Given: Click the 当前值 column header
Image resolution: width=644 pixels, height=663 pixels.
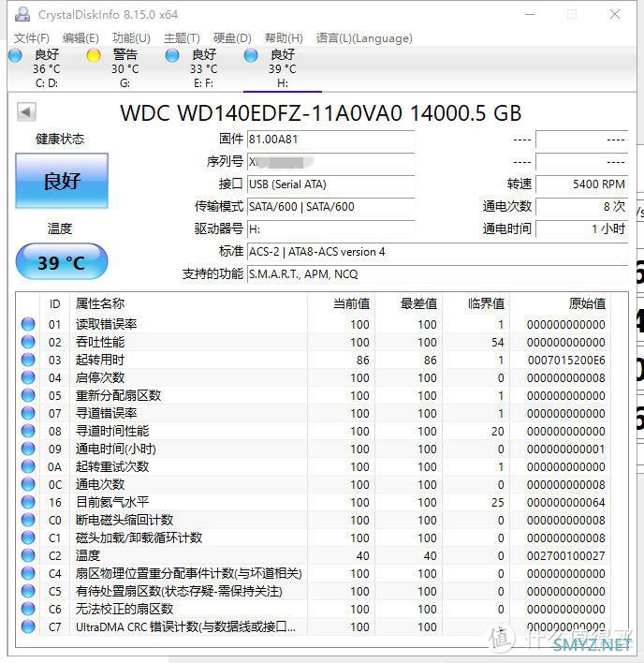Looking at the screenshot, I should (x=342, y=303).
